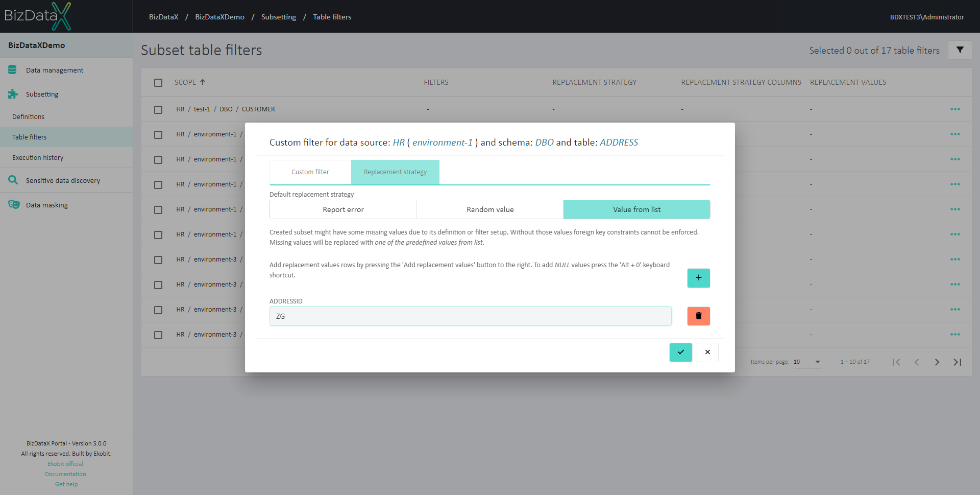Click the Subsetting breadcrumb link

(279, 17)
